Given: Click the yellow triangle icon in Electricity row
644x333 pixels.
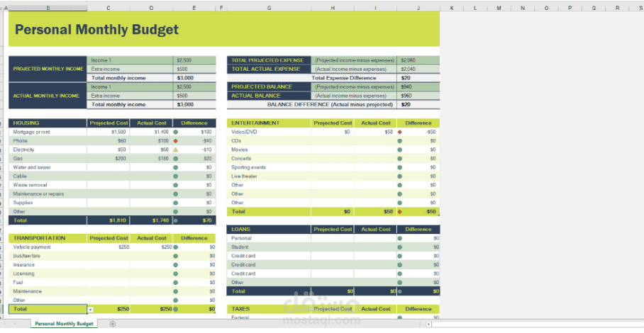Looking at the screenshot, I should (176, 149).
